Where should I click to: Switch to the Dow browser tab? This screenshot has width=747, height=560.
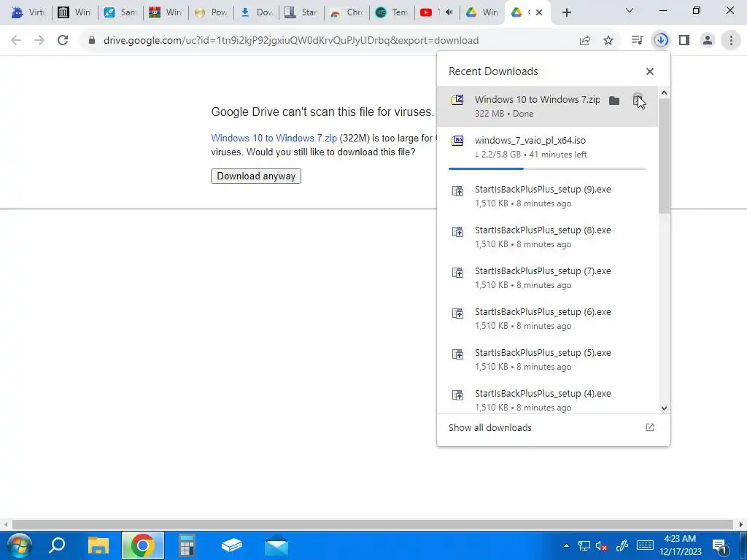257,12
